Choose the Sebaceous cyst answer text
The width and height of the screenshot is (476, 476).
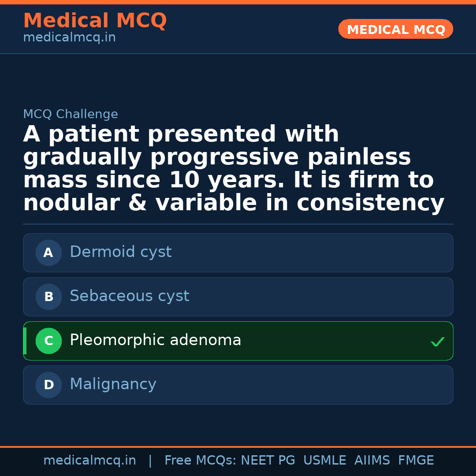129,296
